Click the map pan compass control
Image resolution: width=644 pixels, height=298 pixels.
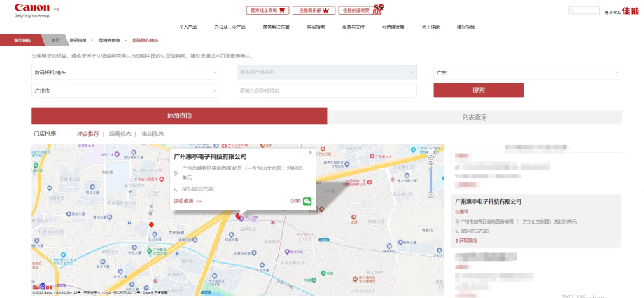point(431,151)
